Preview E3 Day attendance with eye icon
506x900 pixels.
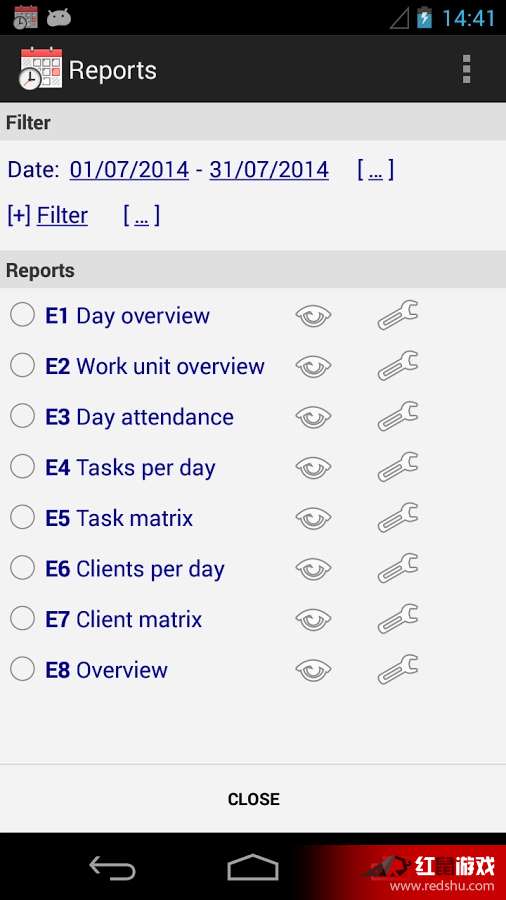click(313, 417)
